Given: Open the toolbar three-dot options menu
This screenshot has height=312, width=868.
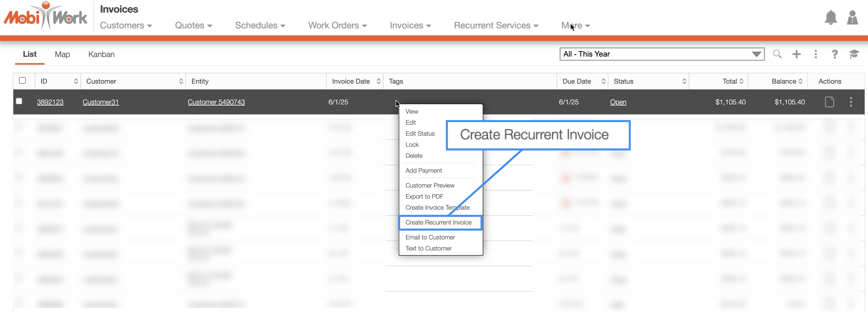Looking at the screenshot, I should point(815,54).
